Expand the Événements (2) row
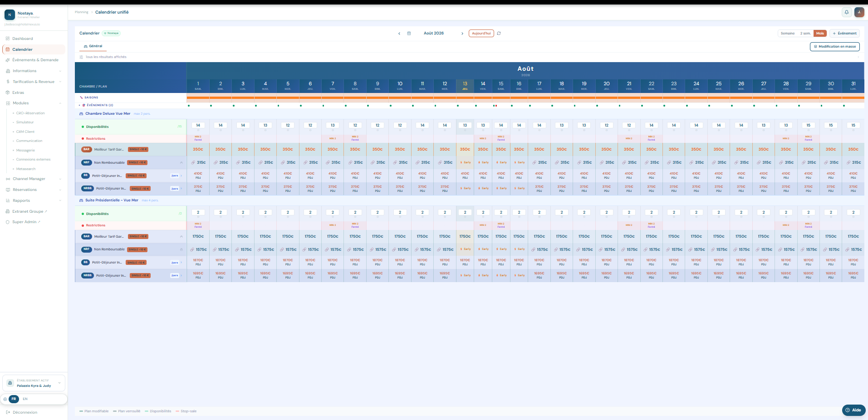 79,105
